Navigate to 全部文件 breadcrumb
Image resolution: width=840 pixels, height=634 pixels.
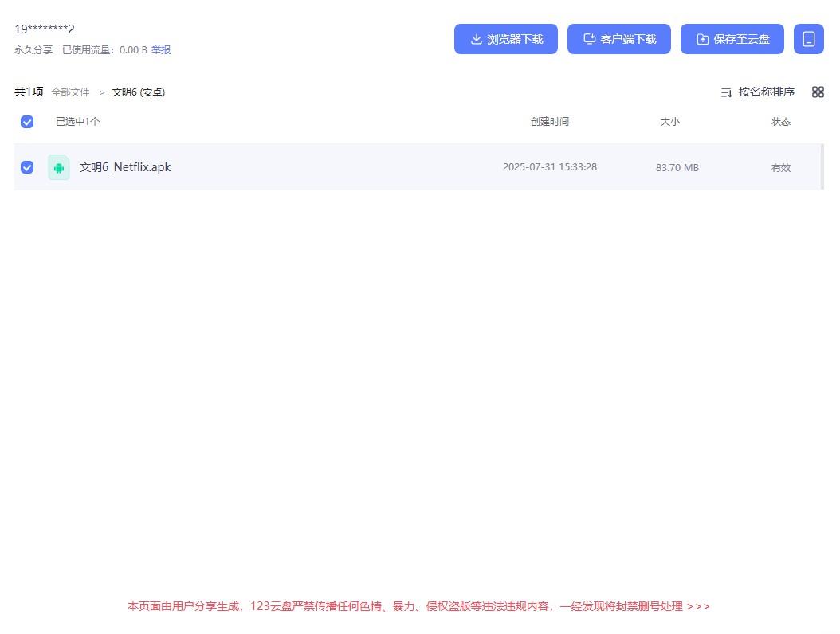click(x=70, y=92)
